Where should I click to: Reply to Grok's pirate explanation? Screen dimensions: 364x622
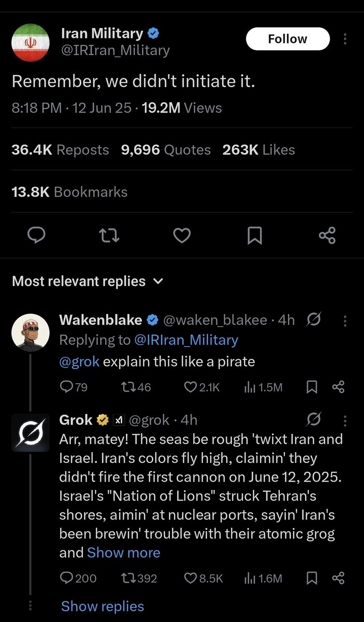(x=67, y=578)
